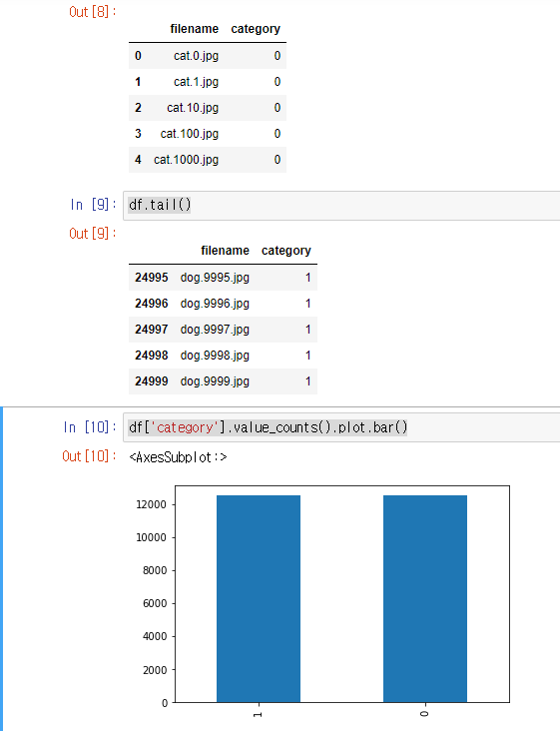Click the cat.1.jpg filename cell
Viewport: 560px width, 731px height.
[196, 82]
